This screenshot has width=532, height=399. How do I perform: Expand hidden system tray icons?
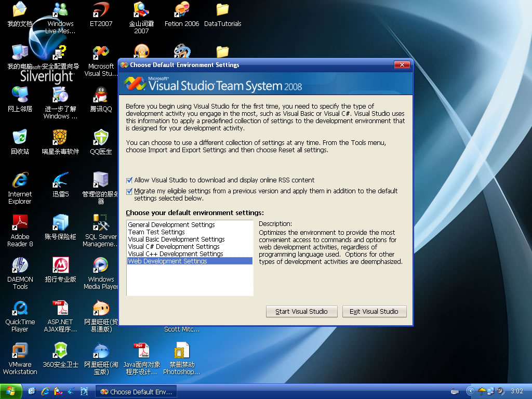[x=471, y=391]
